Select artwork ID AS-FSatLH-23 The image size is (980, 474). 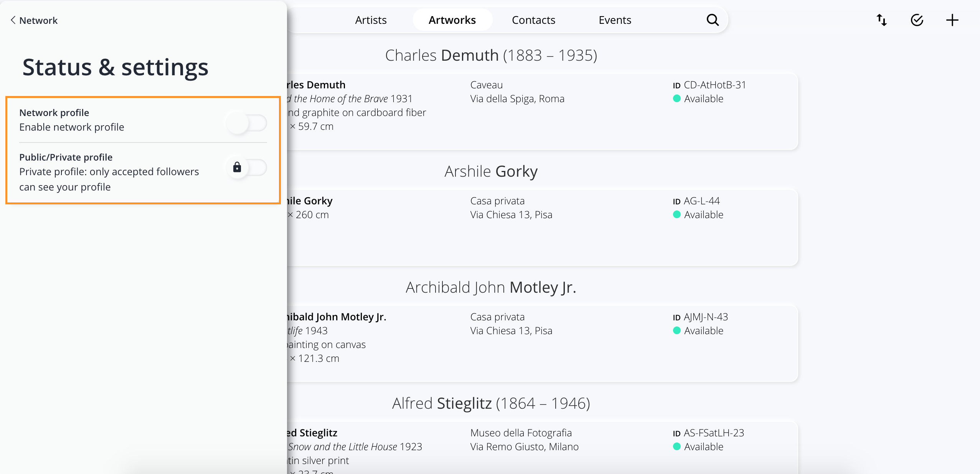[708, 433]
